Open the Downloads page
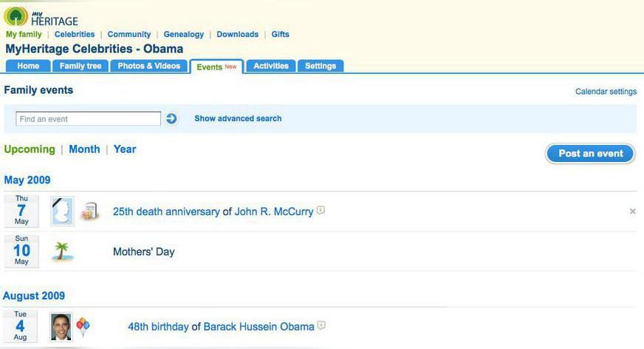644x349 pixels. pyautogui.click(x=237, y=35)
